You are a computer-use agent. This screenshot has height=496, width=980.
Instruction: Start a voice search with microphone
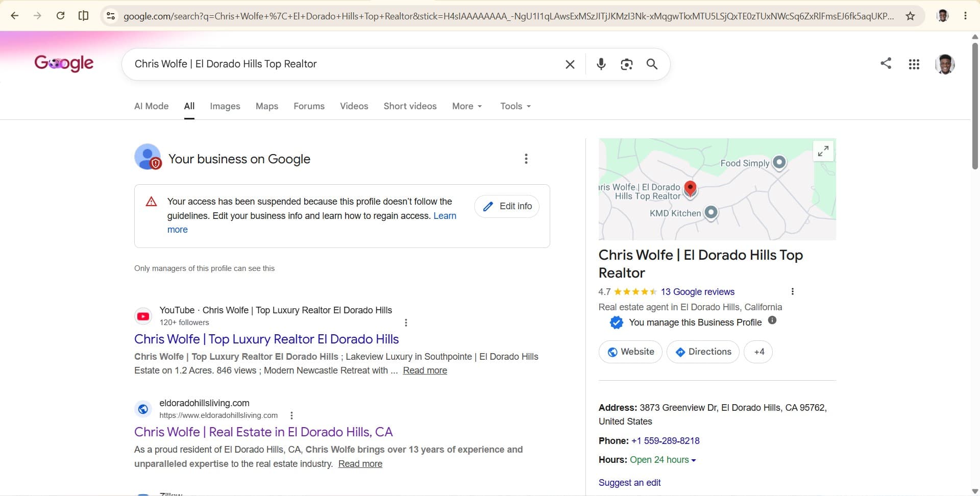(601, 64)
